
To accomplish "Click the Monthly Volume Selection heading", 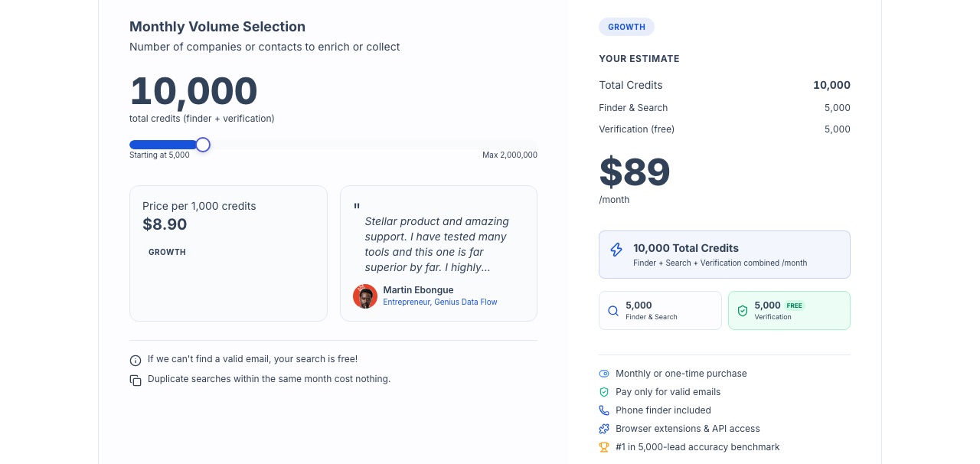I will coord(217,27).
